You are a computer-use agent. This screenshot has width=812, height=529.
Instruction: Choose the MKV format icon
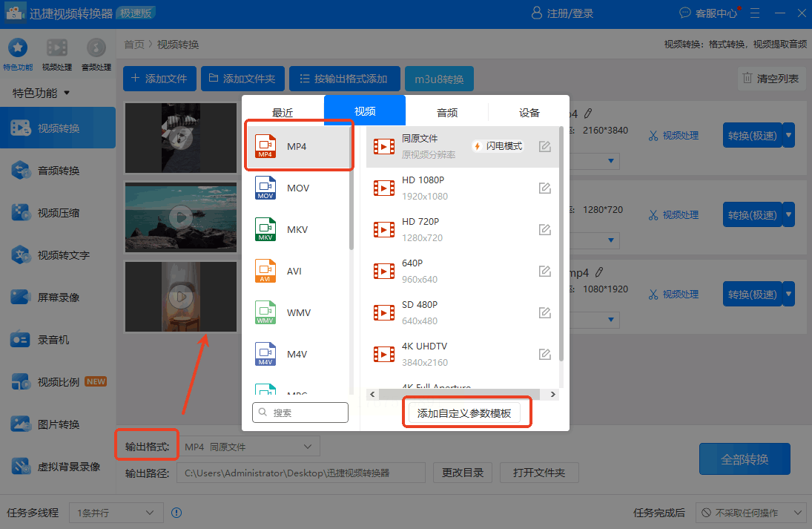point(265,229)
